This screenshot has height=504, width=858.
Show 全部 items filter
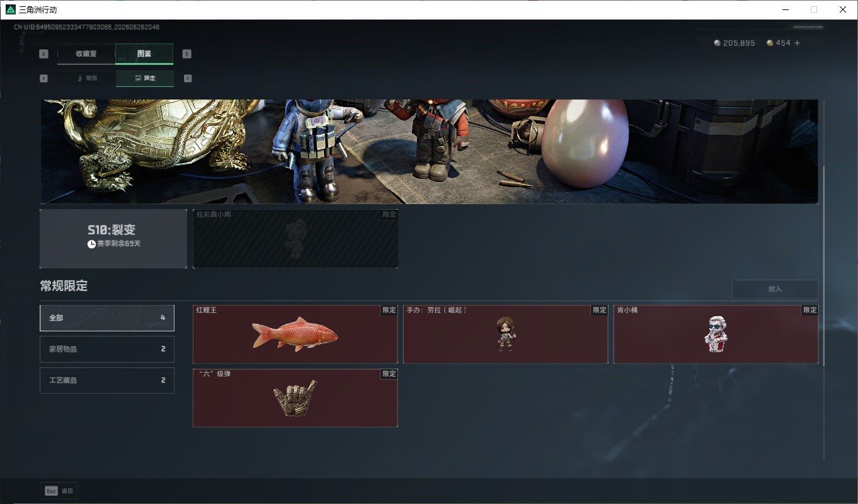(107, 318)
